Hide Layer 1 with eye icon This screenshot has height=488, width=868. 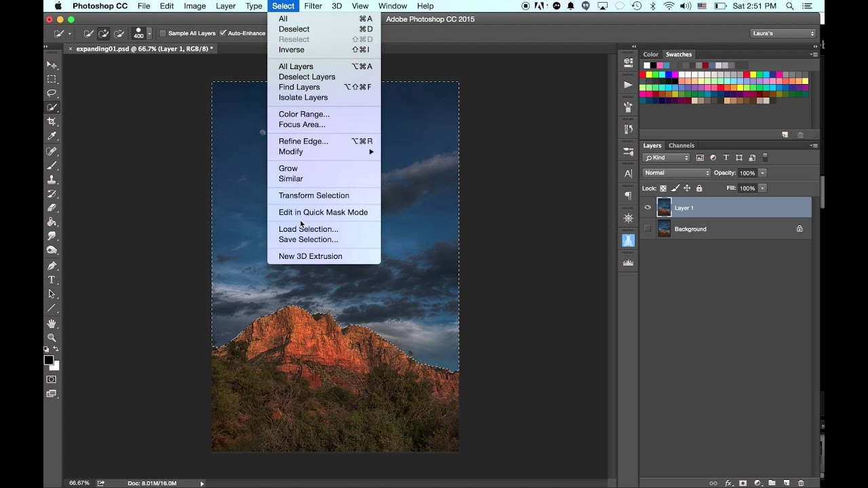(x=648, y=208)
